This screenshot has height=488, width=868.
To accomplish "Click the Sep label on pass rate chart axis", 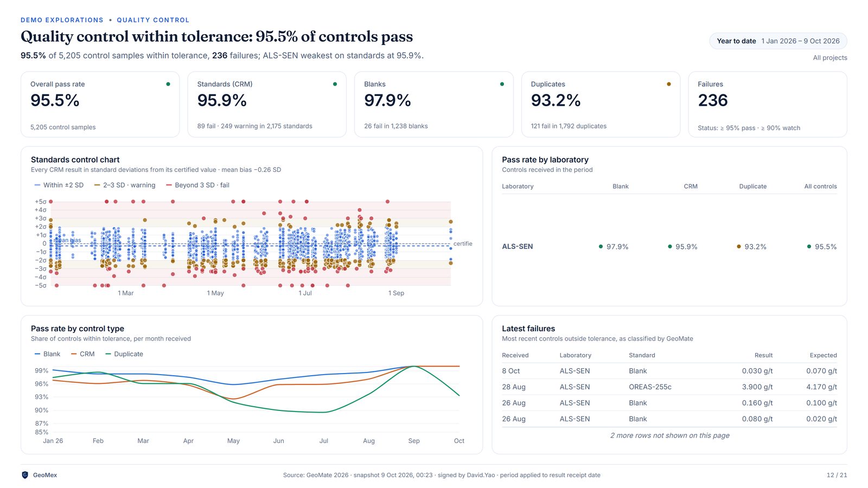I will coord(414,441).
